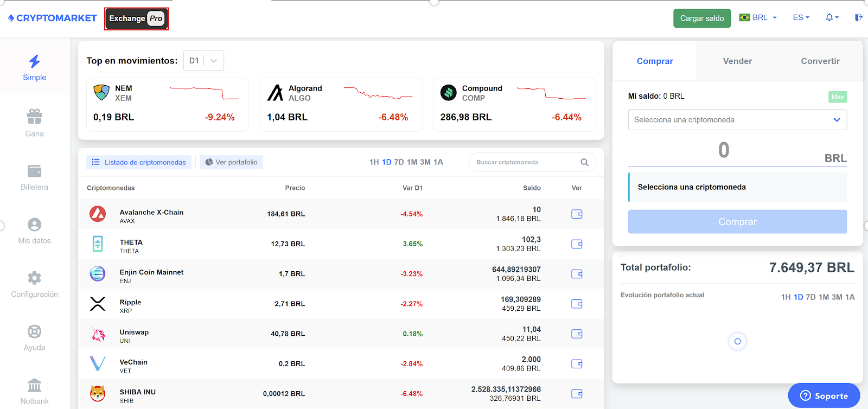The width and height of the screenshot is (868, 409).
Task: Sort by Saldo column header
Action: click(x=532, y=188)
